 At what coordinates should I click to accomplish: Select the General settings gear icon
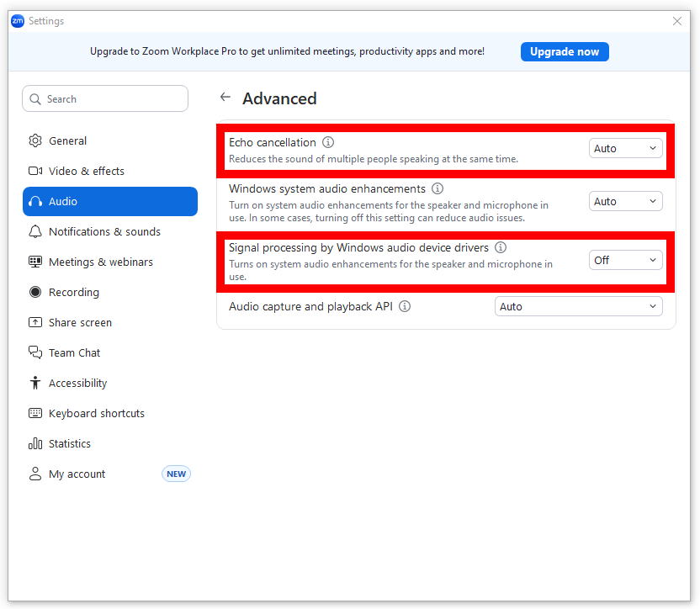pyautogui.click(x=34, y=140)
